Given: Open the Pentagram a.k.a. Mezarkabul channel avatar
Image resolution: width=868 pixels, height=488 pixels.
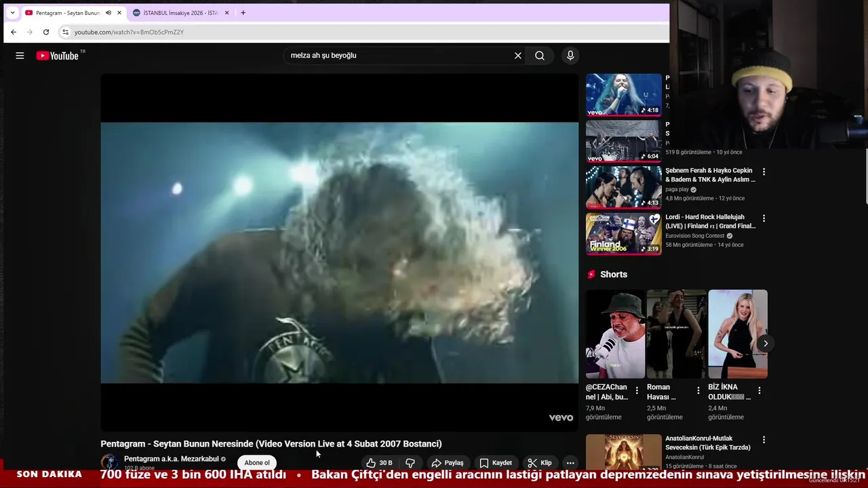Looking at the screenshot, I should [109, 463].
